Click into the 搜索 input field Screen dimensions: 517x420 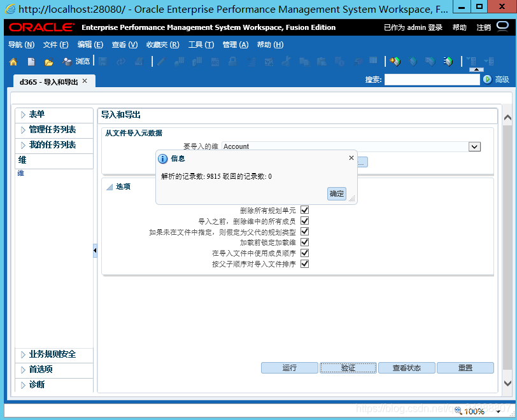[432, 80]
